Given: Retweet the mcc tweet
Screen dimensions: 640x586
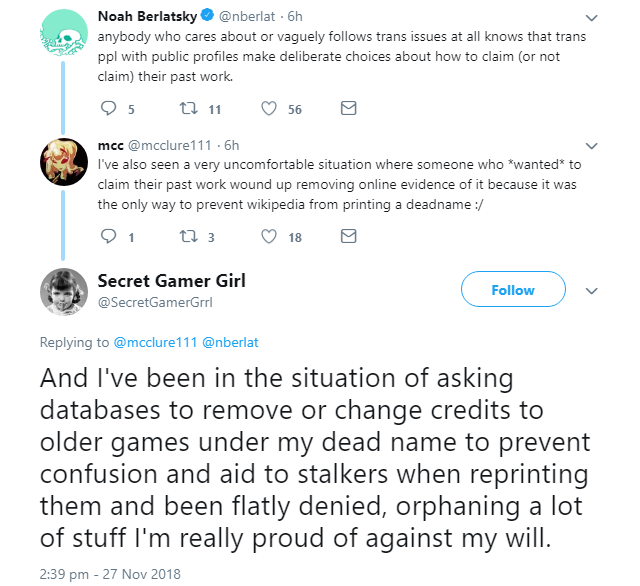Looking at the screenshot, I should coord(189,237).
